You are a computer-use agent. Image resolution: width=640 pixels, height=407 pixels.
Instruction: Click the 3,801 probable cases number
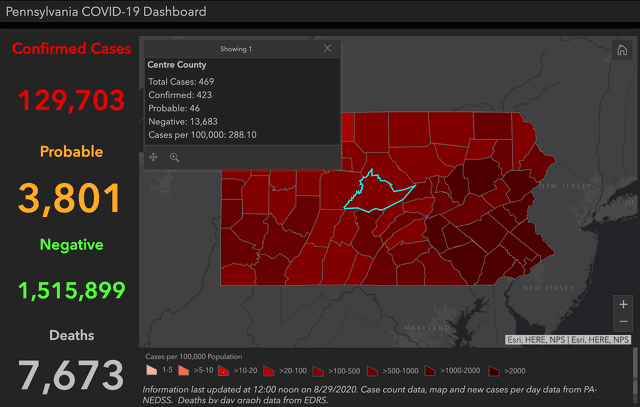(70, 198)
